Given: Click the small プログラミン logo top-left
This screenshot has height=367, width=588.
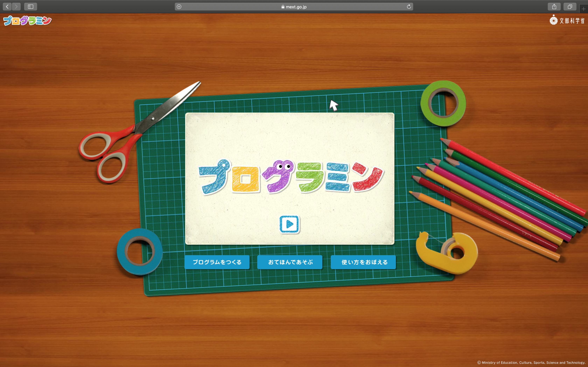Looking at the screenshot, I should point(27,21).
